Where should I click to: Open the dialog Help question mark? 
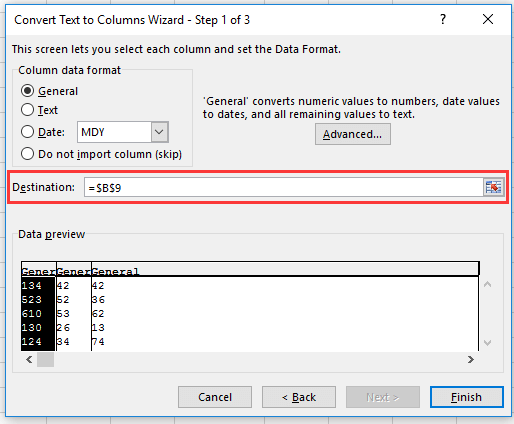click(443, 19)
